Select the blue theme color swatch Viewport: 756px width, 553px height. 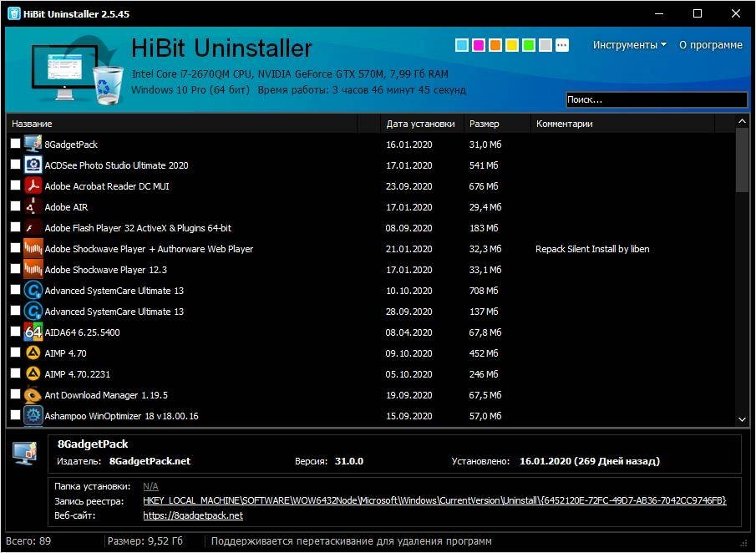(x=462, y=45)
